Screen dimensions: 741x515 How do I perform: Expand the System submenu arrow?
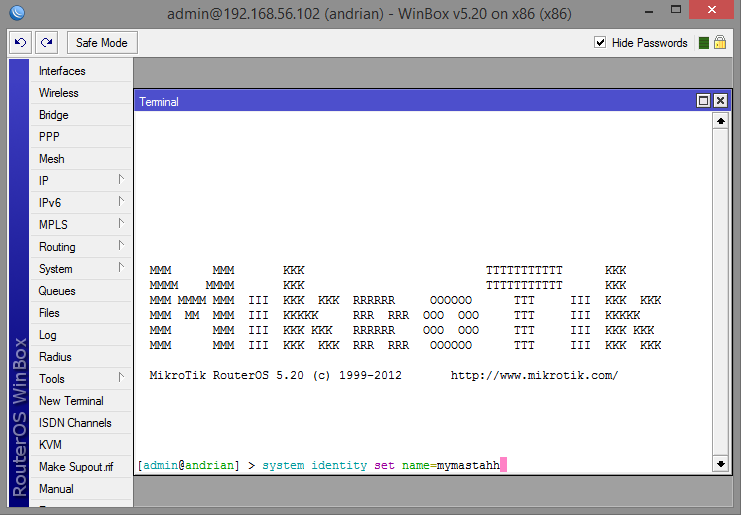121,267
